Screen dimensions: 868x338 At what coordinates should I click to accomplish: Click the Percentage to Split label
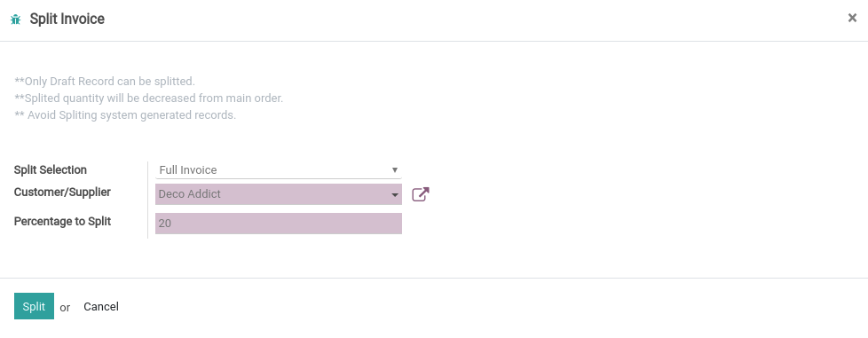(x=62, y=221)
